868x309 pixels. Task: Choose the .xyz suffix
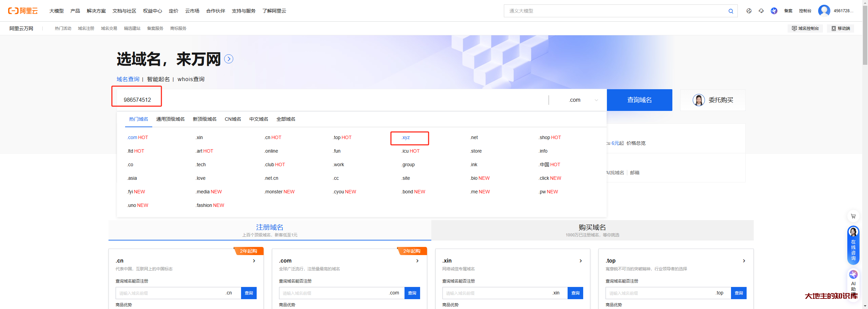406,137
